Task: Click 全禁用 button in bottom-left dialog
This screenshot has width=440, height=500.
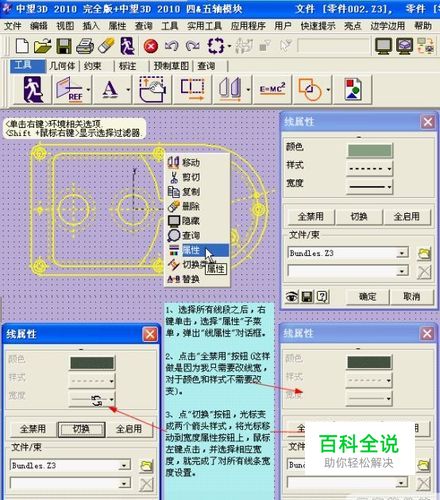Action: point(33,429)
